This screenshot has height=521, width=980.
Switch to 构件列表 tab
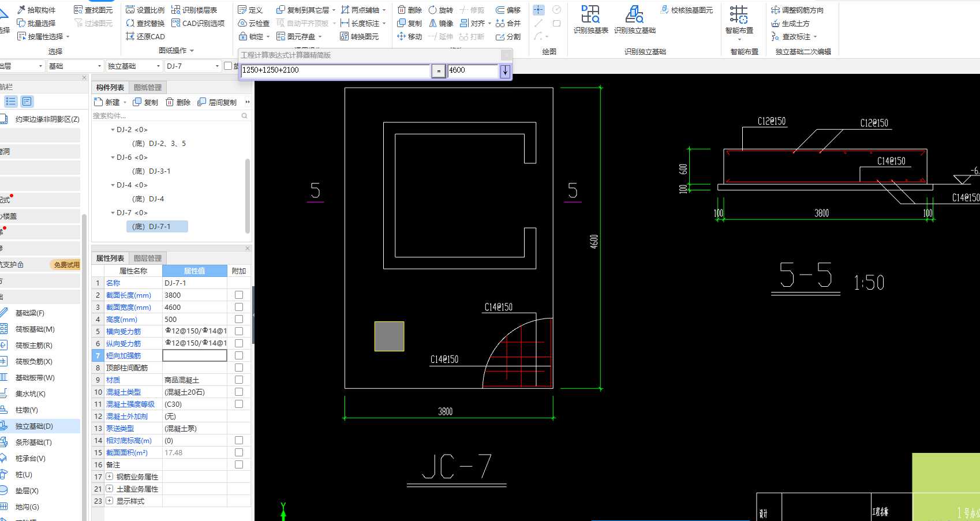[x=110, y=88]
